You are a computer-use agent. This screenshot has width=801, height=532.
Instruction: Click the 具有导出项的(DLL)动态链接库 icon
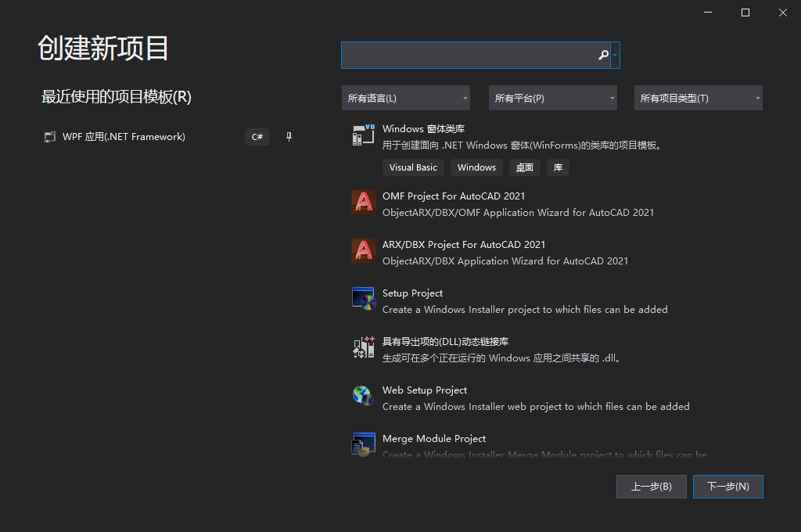363,348
